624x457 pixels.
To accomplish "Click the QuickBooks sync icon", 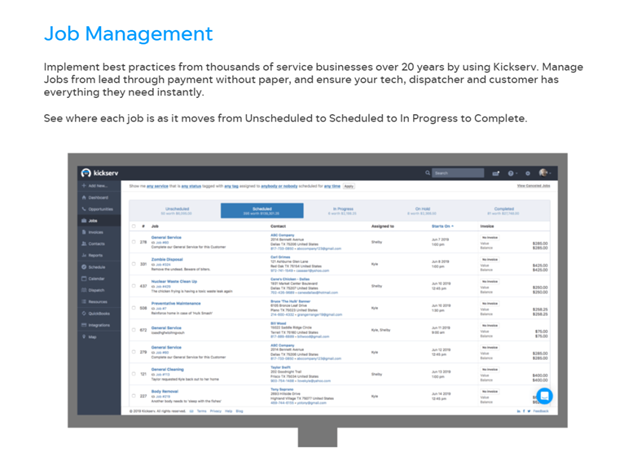I will 84,313.
